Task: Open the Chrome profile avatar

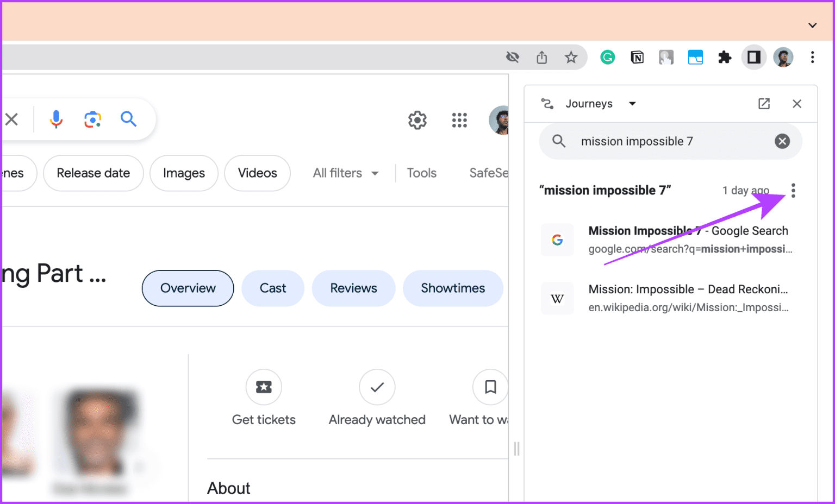Action: [x=783, y=57]
